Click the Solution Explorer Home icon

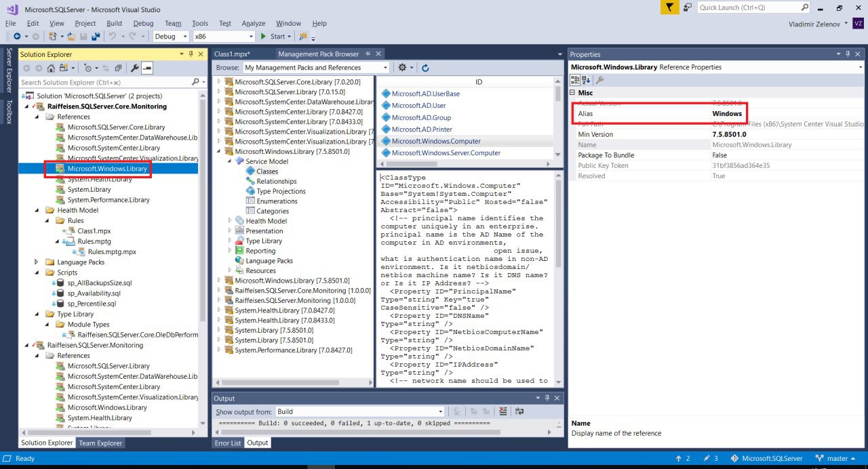52,68
